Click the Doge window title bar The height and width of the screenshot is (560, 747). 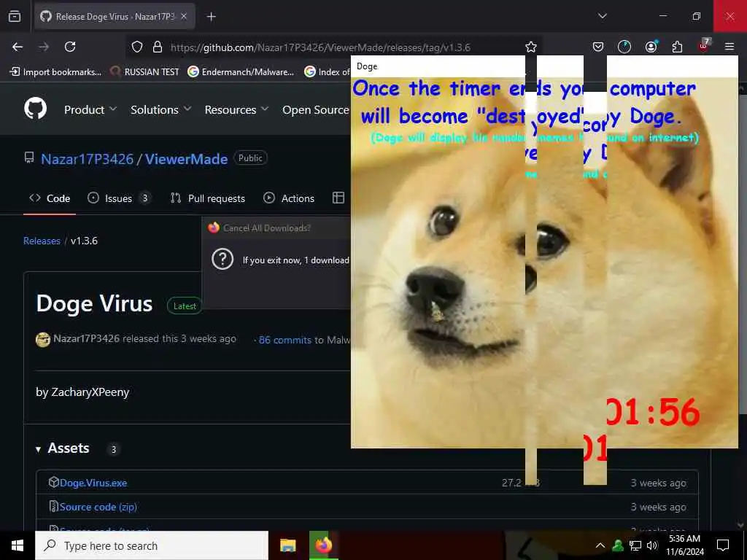438,66
